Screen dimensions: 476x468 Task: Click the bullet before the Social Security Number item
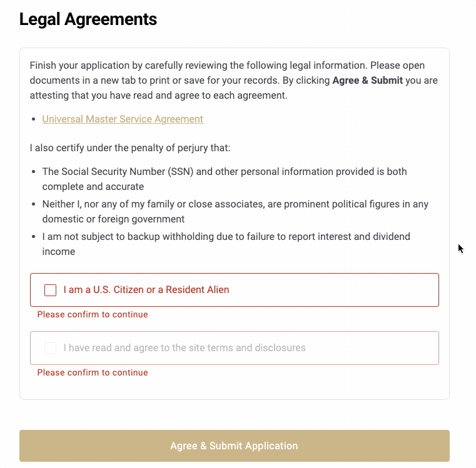33,172
